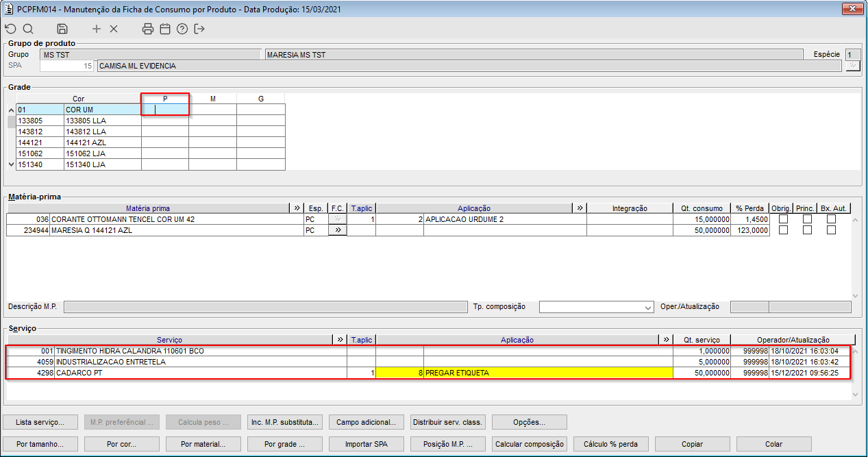Click APLICACAO URDUME 2 cell
This screenshot has width=868, height=457.
[x=505, y=219]
